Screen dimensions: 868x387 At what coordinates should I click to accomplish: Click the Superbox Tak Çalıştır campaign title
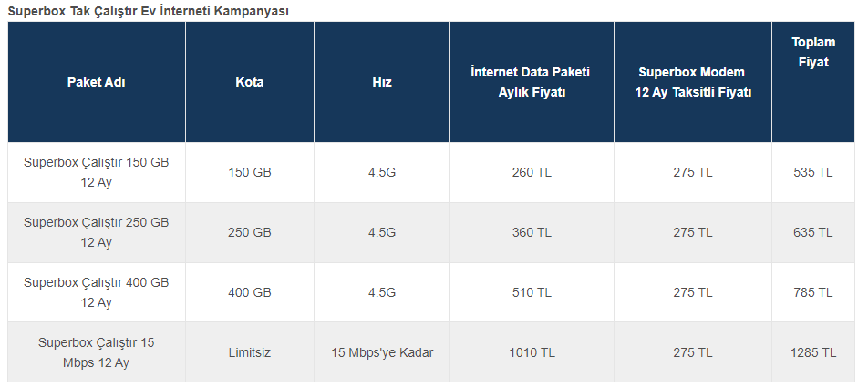[149, 11]
